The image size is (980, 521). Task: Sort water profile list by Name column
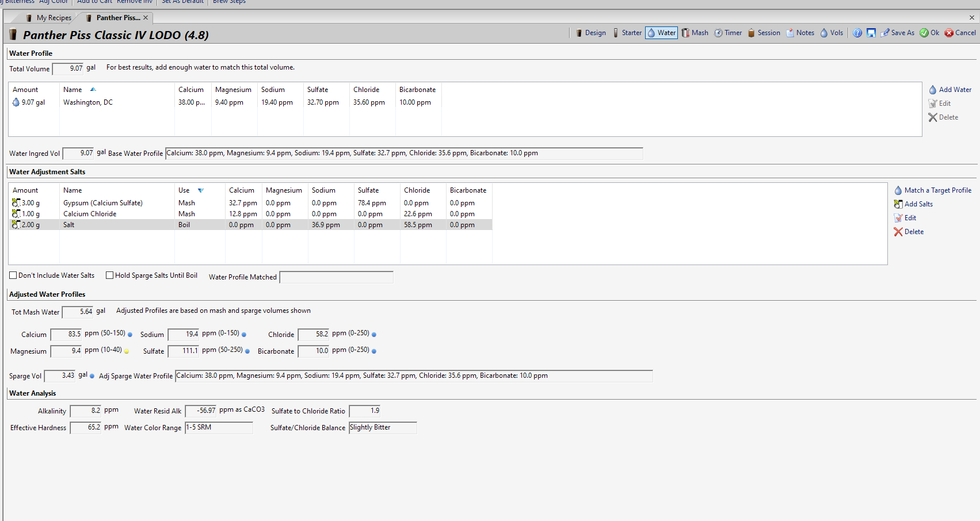point(117,90)
